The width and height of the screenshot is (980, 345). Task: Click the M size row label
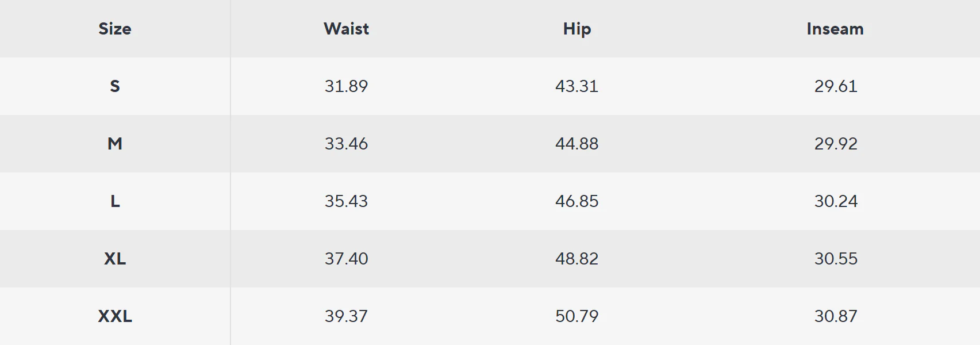pos(115,144)
